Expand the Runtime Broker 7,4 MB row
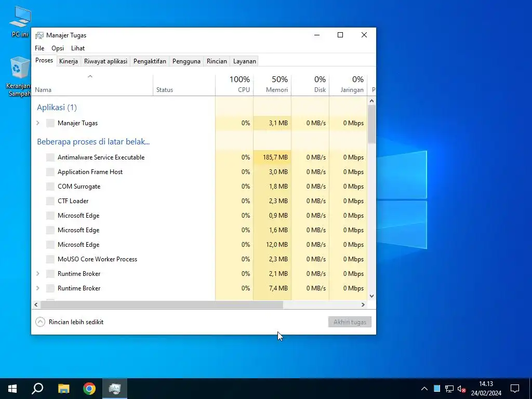The image size is (532, 399). pos(38,288)
